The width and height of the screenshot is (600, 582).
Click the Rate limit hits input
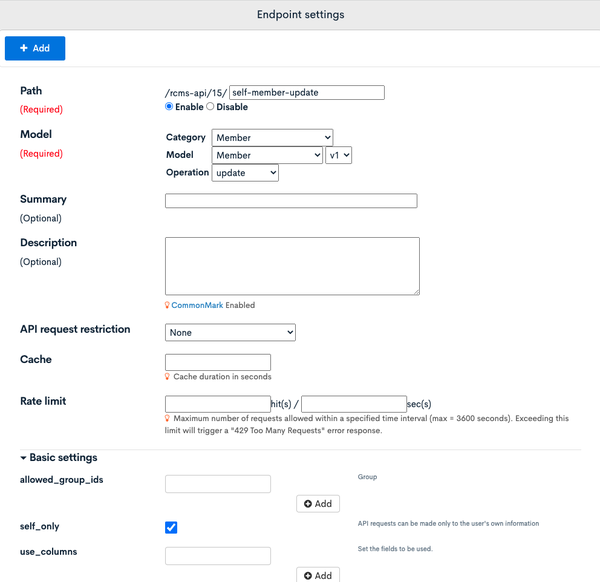point(218,404)
